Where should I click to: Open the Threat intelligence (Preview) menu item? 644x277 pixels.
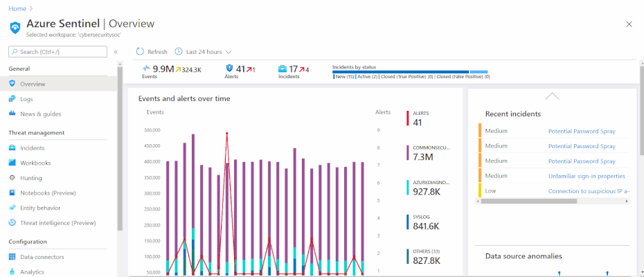(x=58, y=223)
